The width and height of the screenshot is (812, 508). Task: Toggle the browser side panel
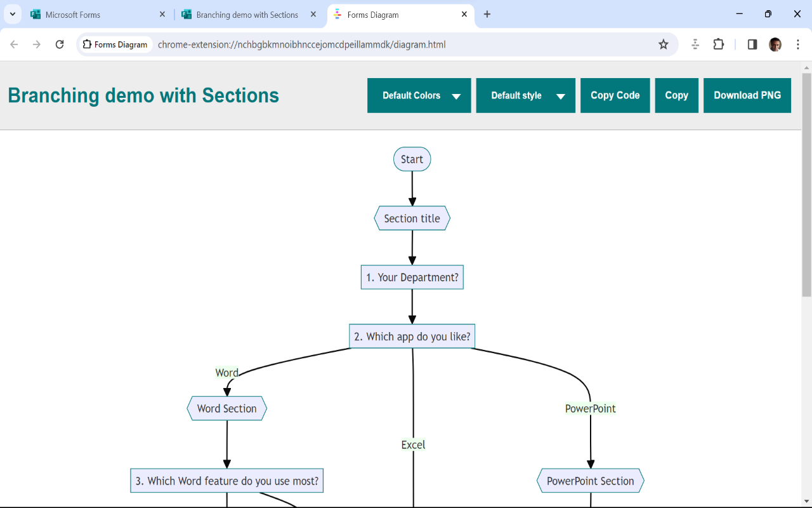point(752,44)
